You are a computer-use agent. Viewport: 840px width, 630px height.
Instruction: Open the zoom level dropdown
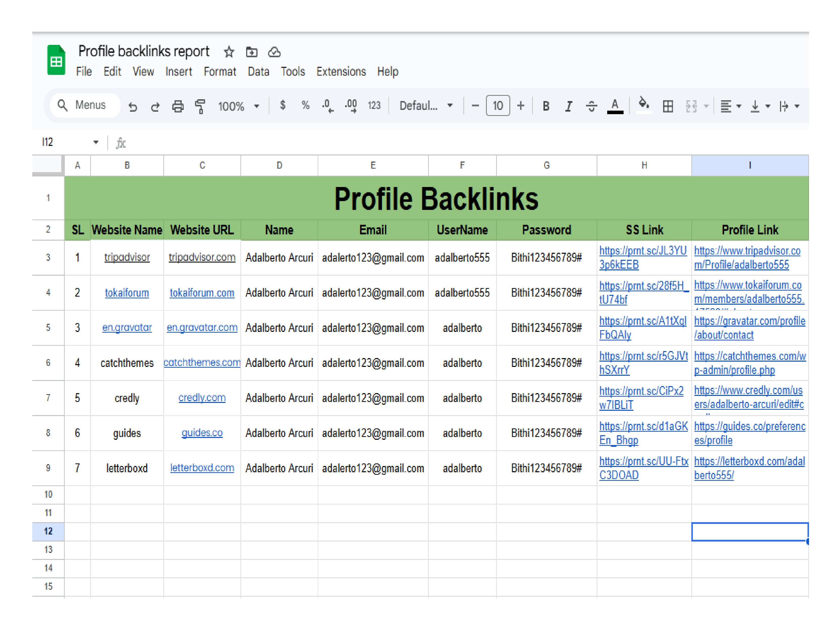point(239,106)
